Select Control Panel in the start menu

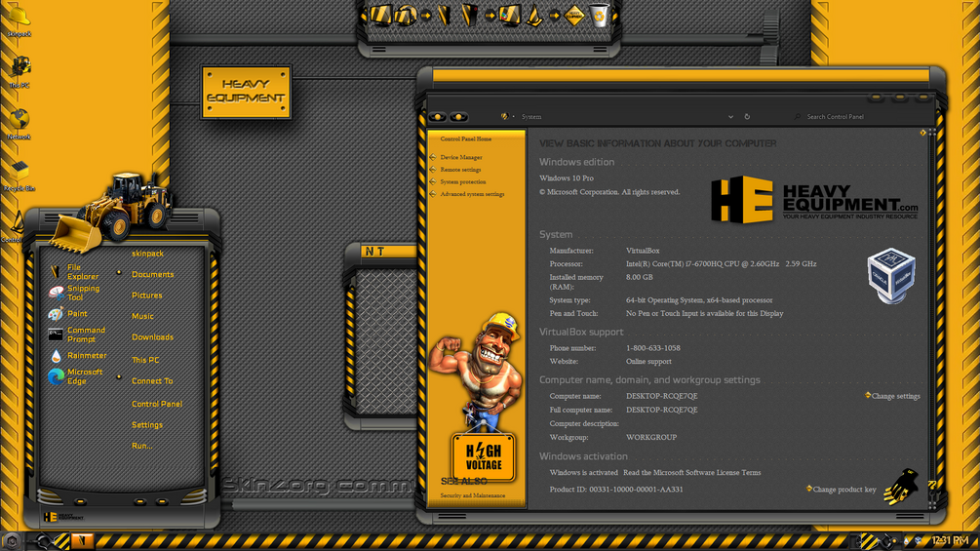click(x=157, y=404)
